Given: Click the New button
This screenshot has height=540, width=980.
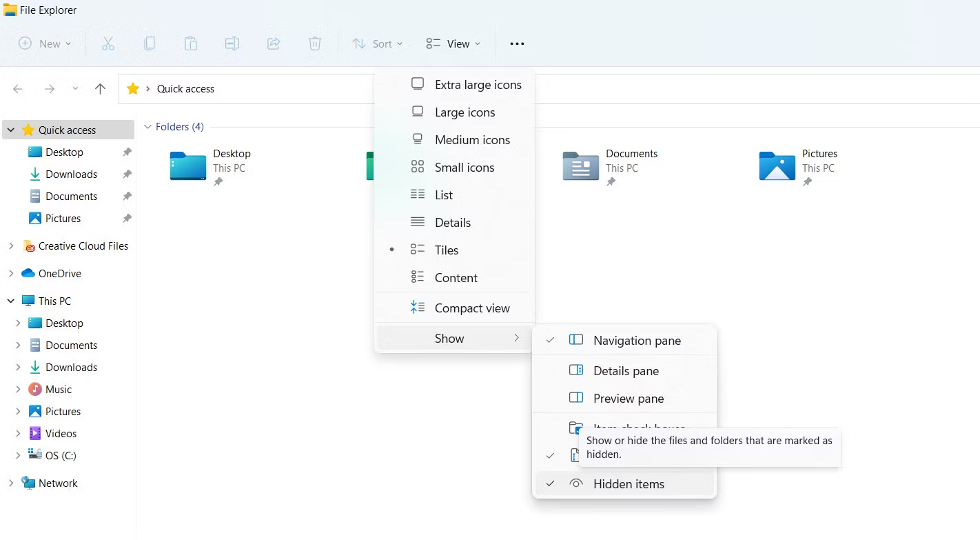Looking at the screenshot, I should (x=45, y=43).
